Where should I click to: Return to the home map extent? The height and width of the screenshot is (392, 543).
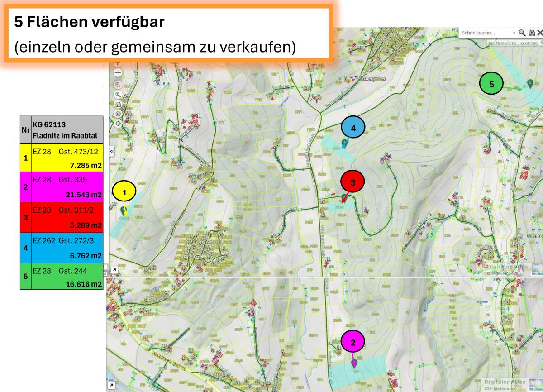pyautogui.click(x=118, y=105)
